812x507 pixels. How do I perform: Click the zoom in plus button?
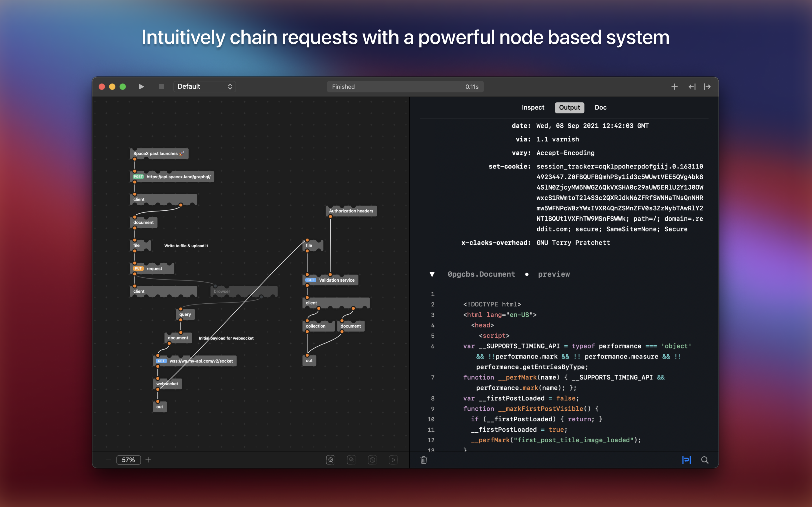[x=148, y=460]
